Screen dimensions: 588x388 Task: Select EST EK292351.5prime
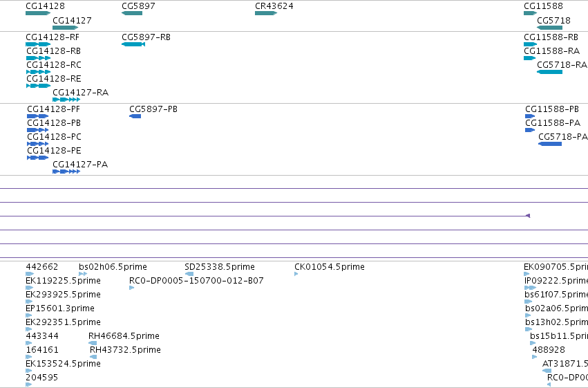pos(28,329)
